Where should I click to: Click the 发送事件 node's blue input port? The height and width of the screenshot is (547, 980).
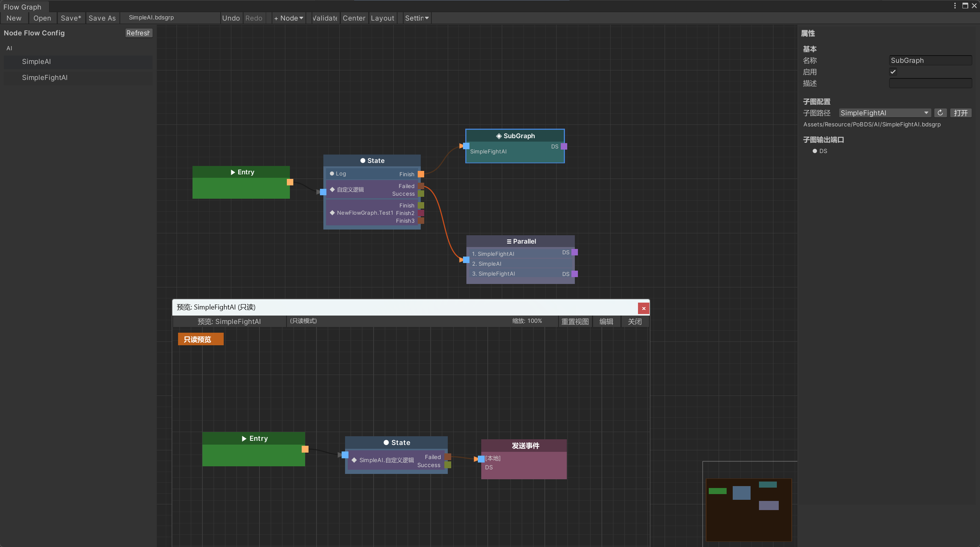point(481,459)
